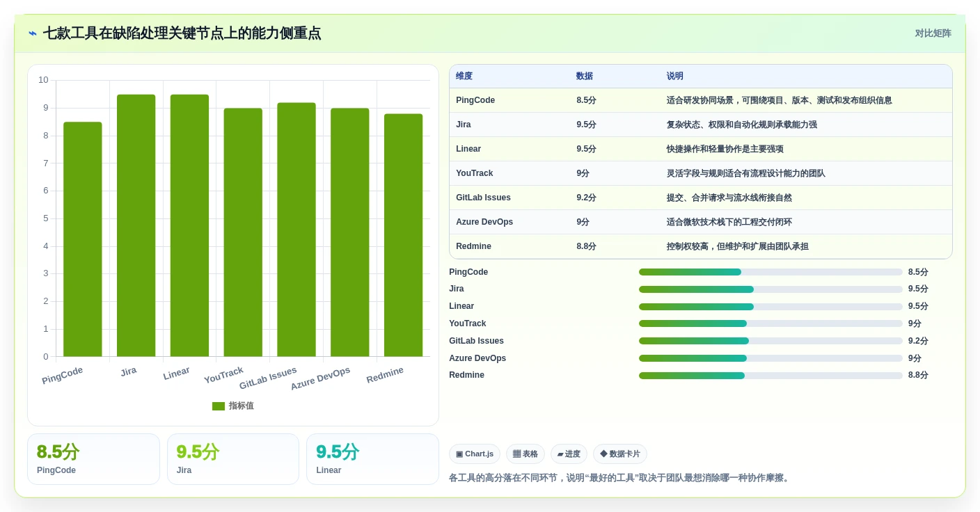This screenshot has width=980, height=512.
Task: Click the 9.2分 table cell
Action: click(586, 198)
